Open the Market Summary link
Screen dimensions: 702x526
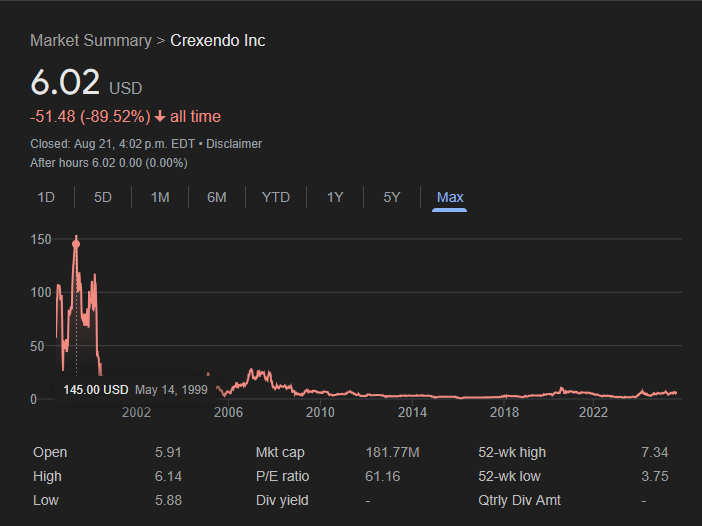pos(90,41)
